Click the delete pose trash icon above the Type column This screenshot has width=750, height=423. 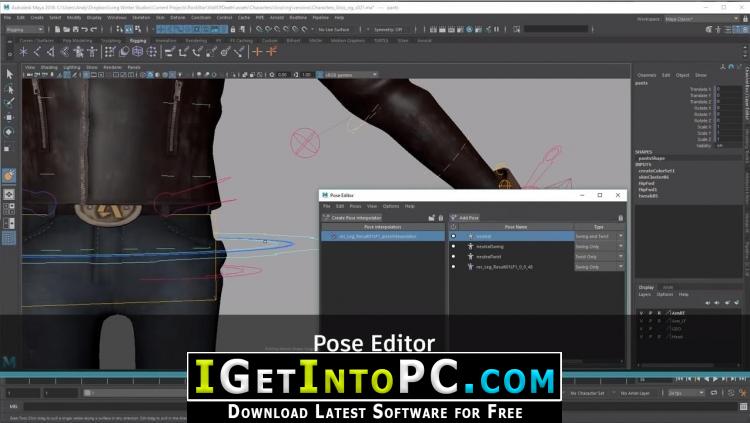tap(621, 218)
